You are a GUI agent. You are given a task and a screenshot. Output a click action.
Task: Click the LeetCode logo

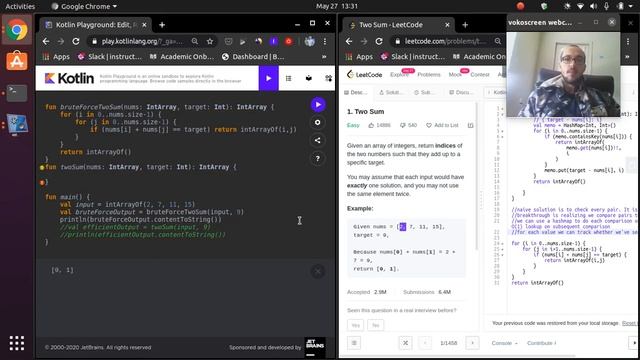(364, 74)
